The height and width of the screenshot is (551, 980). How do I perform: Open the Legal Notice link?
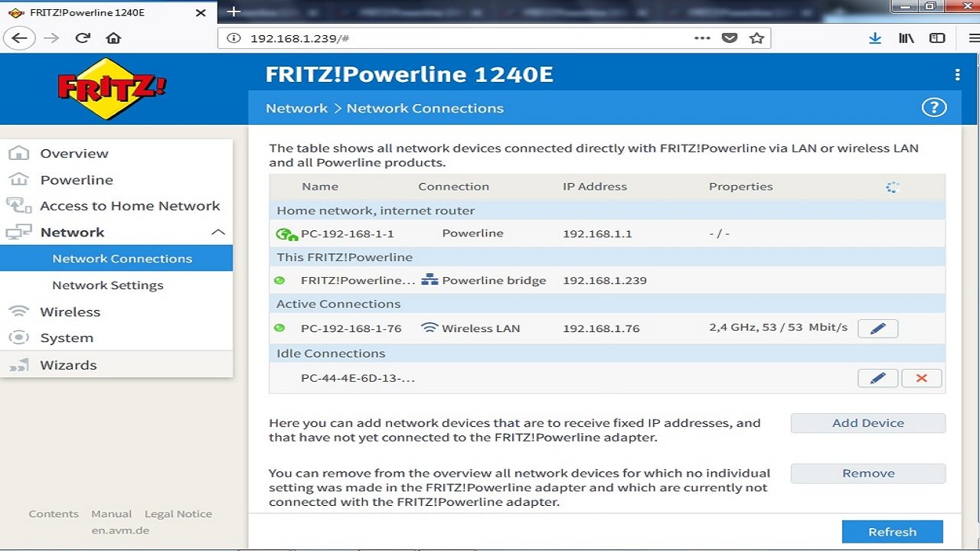pos(178,514)
